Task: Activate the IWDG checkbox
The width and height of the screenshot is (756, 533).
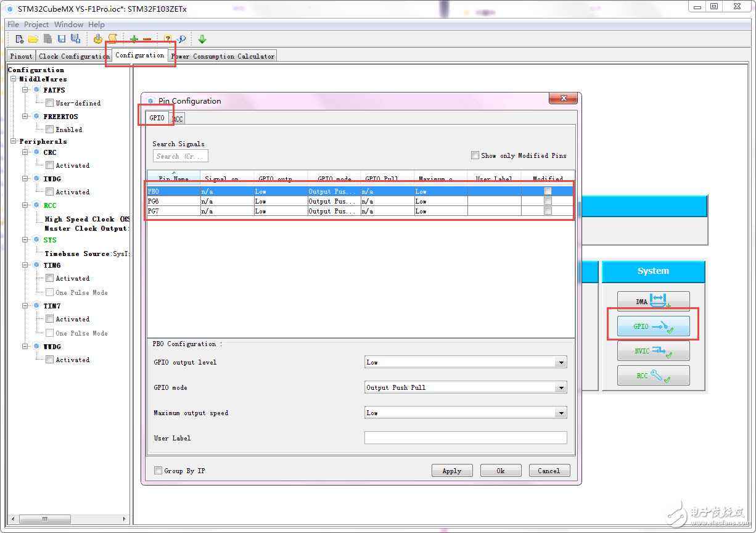Action: (49, 192)
